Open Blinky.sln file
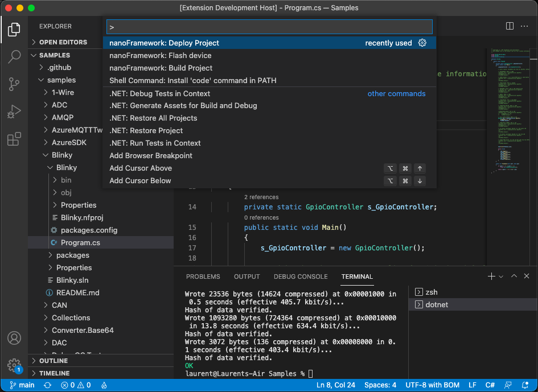Image resolution: width=538 pixels, height=392 pixels. point(101,280)
